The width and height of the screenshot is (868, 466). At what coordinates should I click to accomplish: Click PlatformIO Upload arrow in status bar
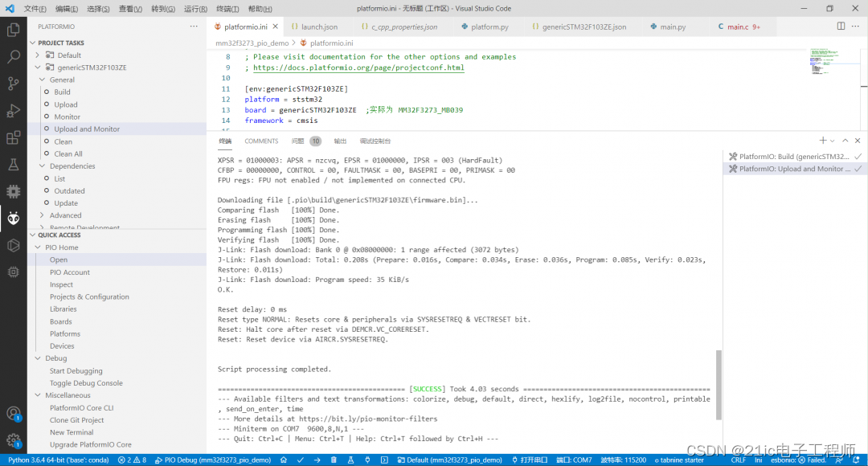coord(317,460)
